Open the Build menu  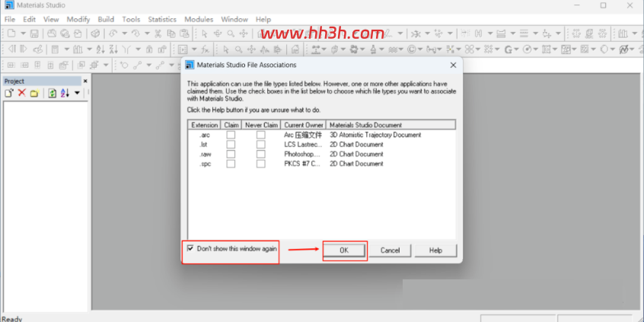point(106,19)
